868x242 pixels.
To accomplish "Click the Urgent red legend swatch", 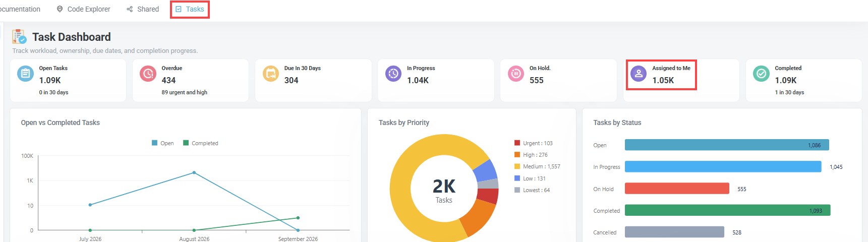I will click(517, 143).
